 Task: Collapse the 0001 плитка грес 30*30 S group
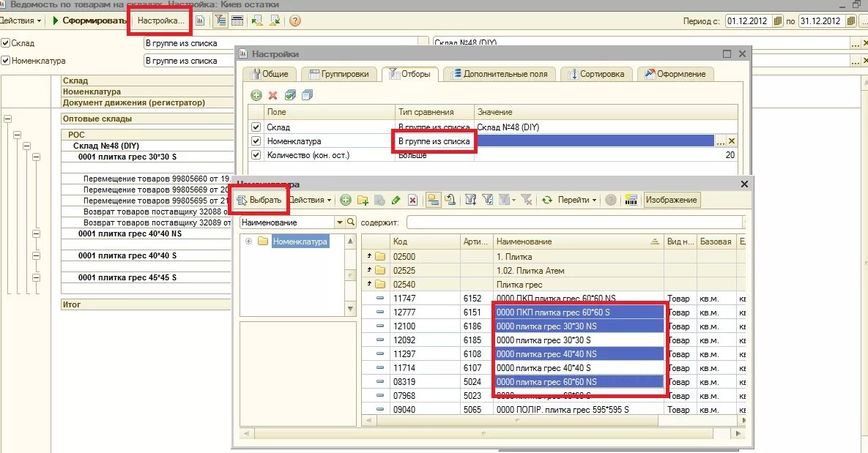[x=36, y=157]
